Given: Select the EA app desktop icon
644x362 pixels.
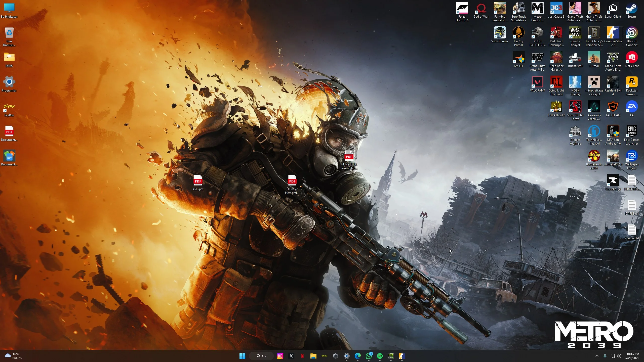Looking at the screenshot, I should point(632,109).
